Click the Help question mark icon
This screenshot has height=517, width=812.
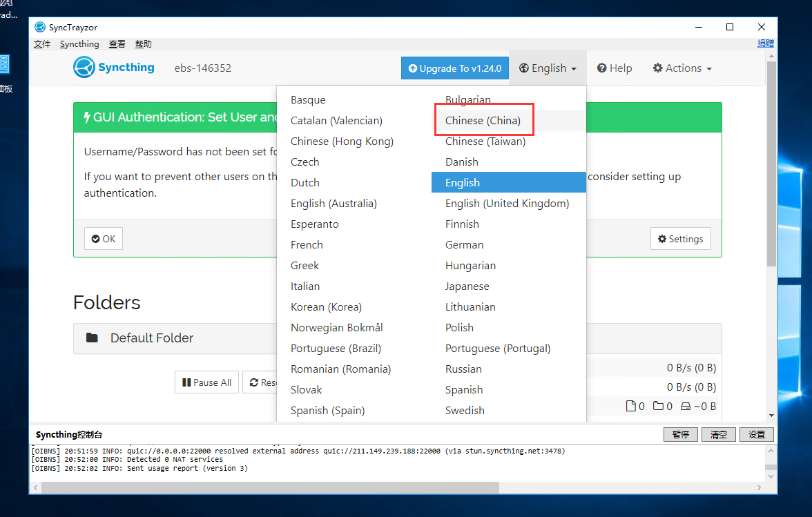tap(602, 68)
